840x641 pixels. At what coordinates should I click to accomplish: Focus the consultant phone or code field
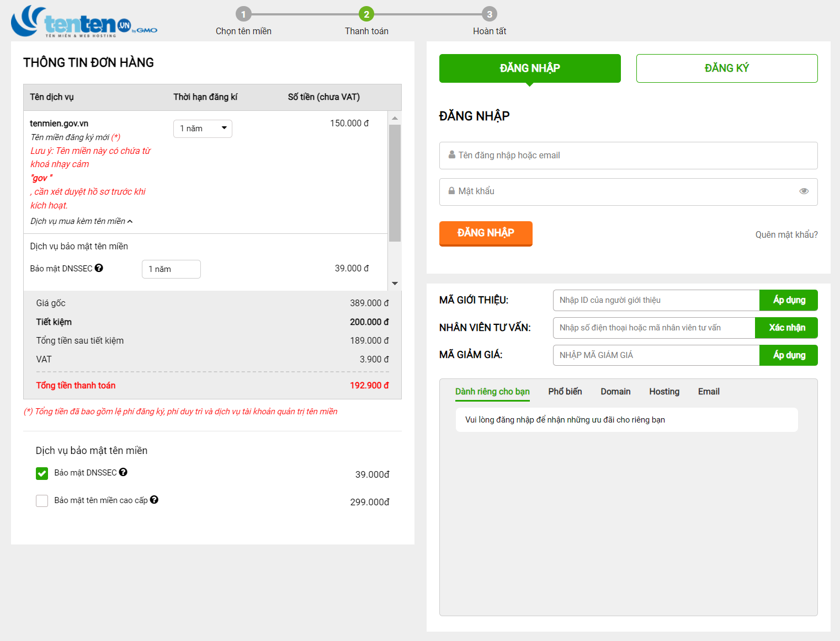coord(654,328)
